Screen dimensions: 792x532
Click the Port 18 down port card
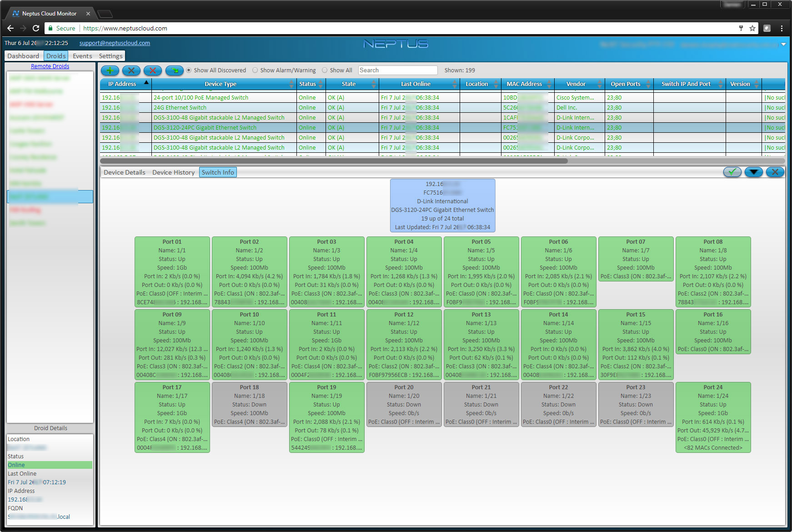(250, 404)
